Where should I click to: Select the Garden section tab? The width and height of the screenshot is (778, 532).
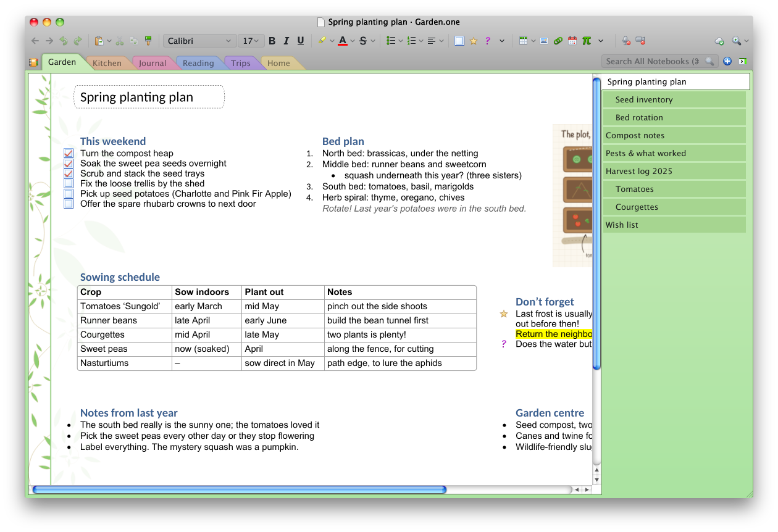62,62
